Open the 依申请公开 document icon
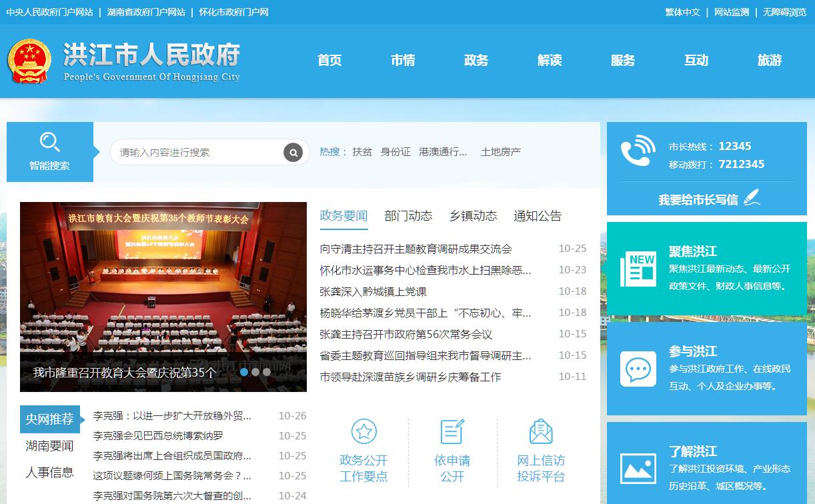Screen dimensions: 815x504 point(452,431)
